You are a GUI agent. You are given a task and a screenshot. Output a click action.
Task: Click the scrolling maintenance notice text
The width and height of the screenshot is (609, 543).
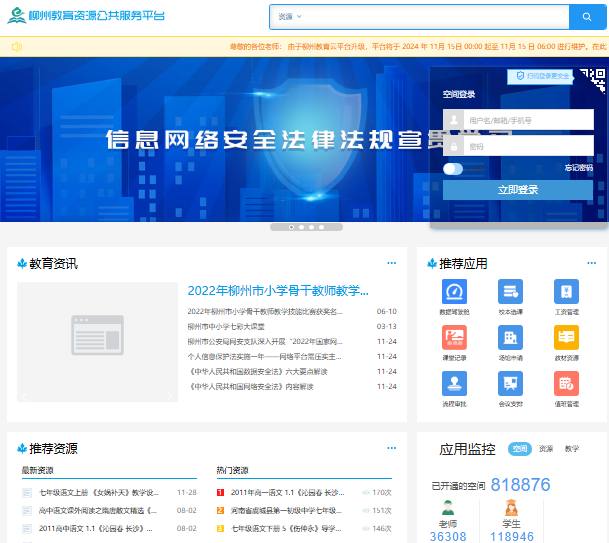click(418, 47)
